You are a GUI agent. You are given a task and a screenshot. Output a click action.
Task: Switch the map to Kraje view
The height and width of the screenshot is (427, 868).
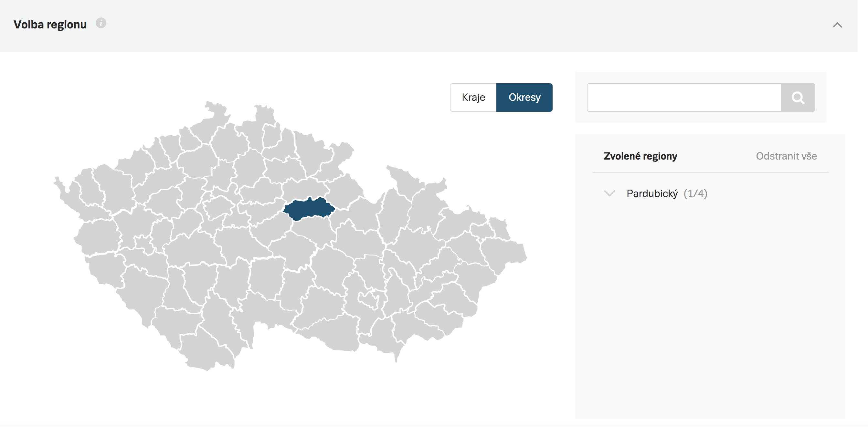473,97
